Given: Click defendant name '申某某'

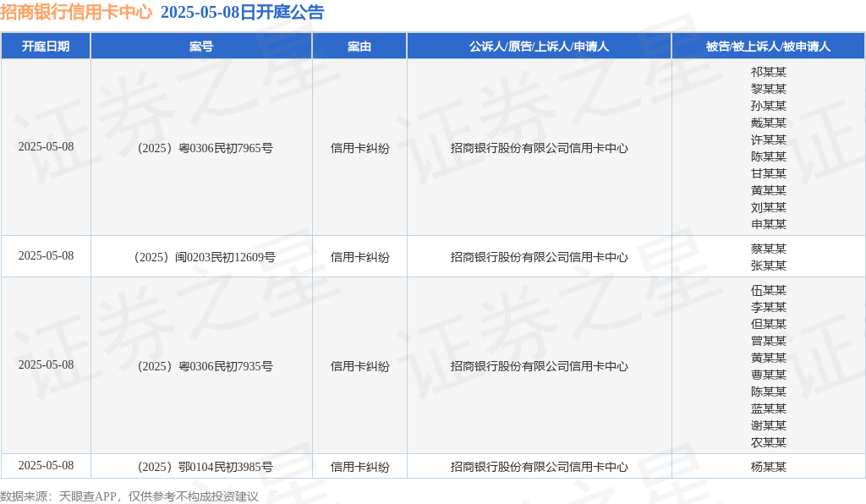Looking at the screenshot, I should coord(768,224).
